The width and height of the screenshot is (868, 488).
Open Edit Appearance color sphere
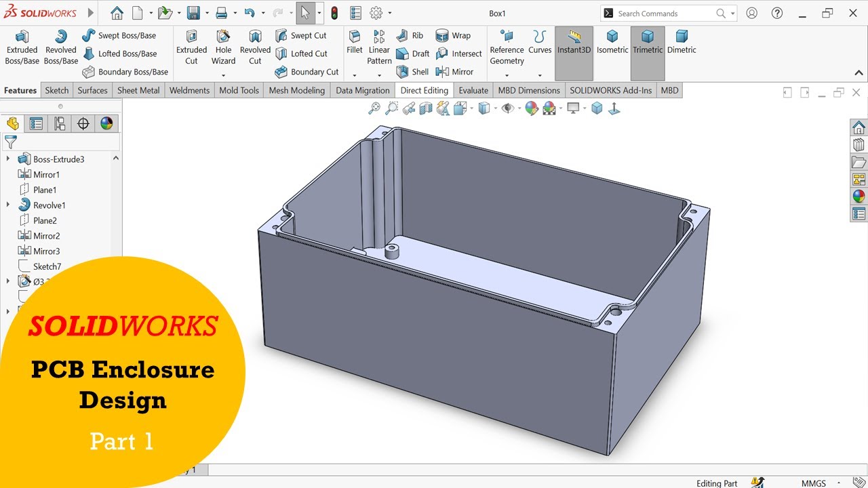point(532,108)
